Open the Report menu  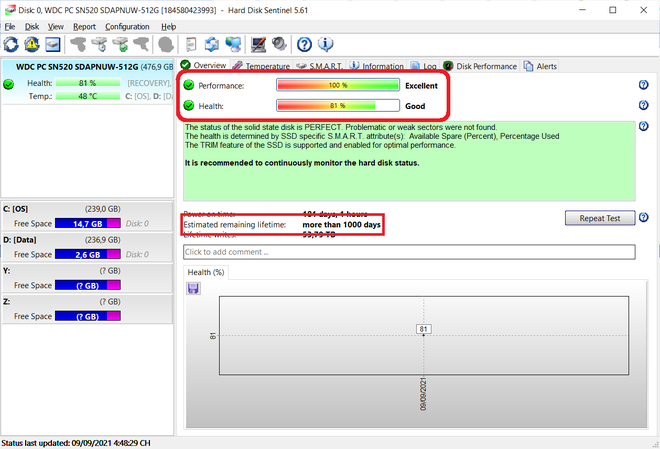pos(84,26)
